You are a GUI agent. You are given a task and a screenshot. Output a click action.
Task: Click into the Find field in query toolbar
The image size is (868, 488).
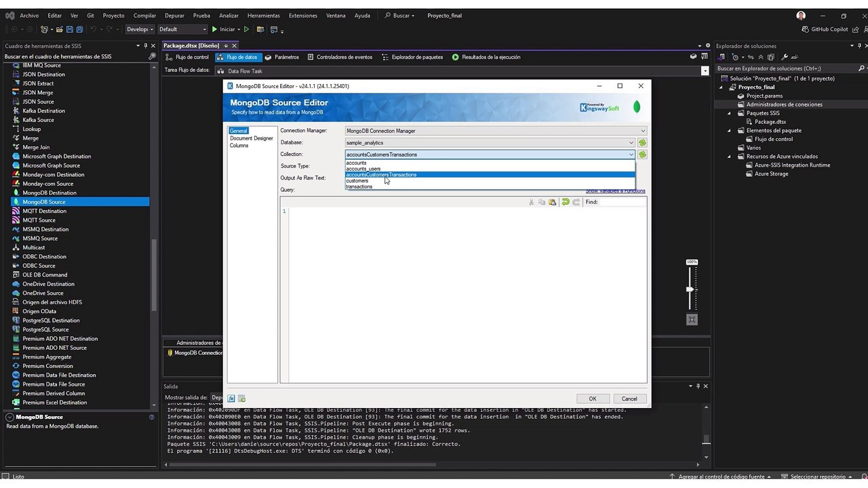(623, 202)
